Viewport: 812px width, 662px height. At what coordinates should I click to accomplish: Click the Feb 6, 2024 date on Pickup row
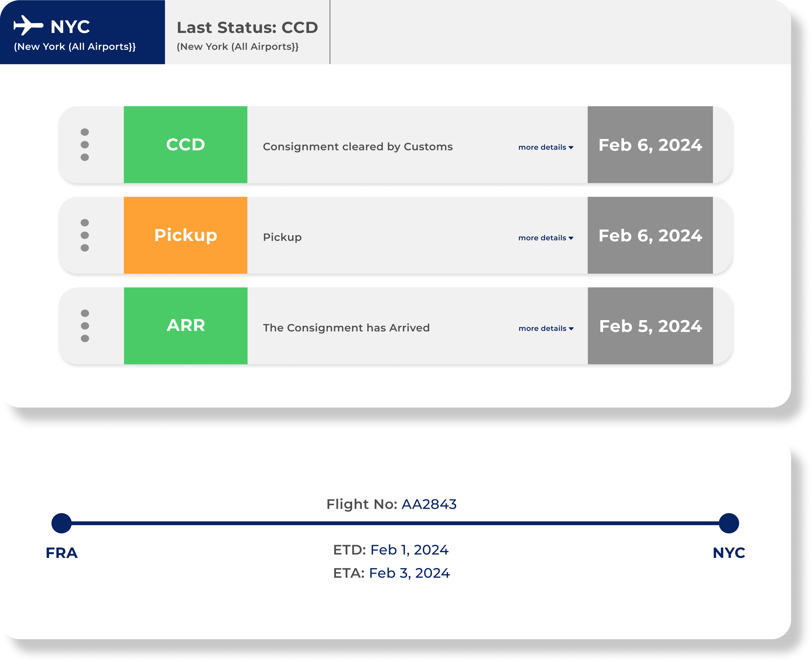pyautogui.click(x=650, y=235)
